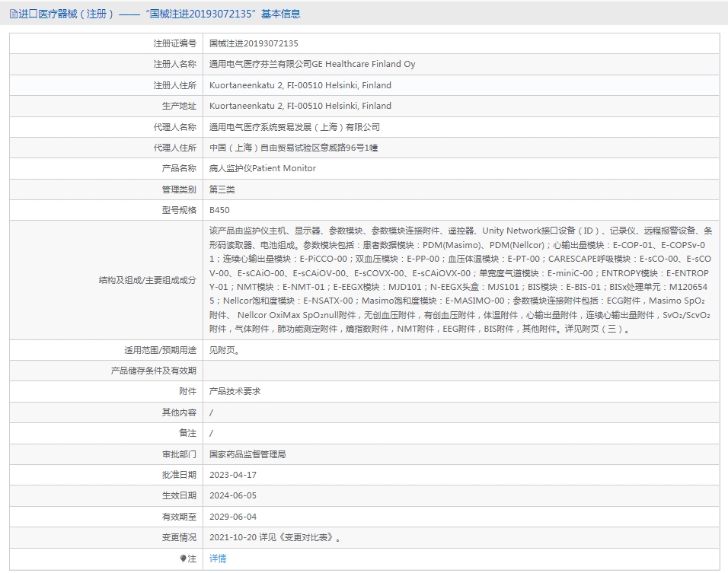Click the 生产地址 label
This screenshot has width=728, height=573.
point(179,106)
